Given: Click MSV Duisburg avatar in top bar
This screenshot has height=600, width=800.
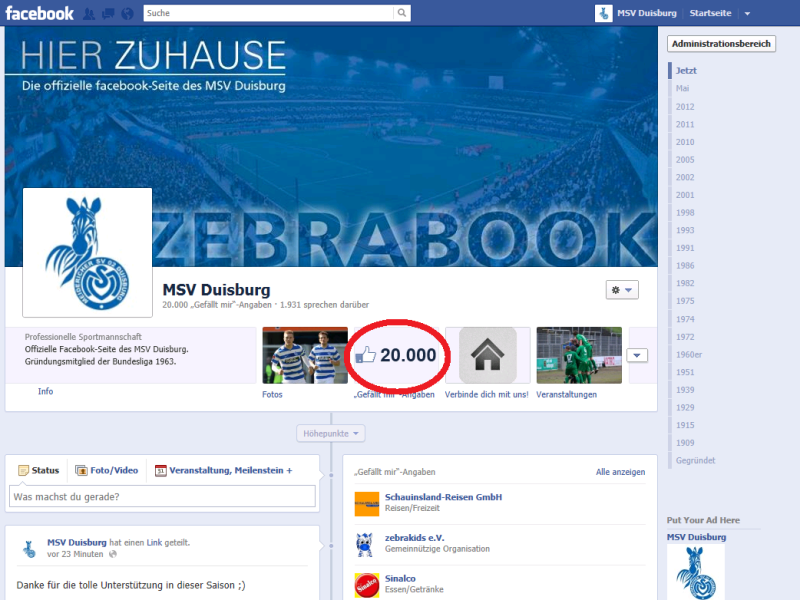Looking at the screenshot, I should point(604,13).
